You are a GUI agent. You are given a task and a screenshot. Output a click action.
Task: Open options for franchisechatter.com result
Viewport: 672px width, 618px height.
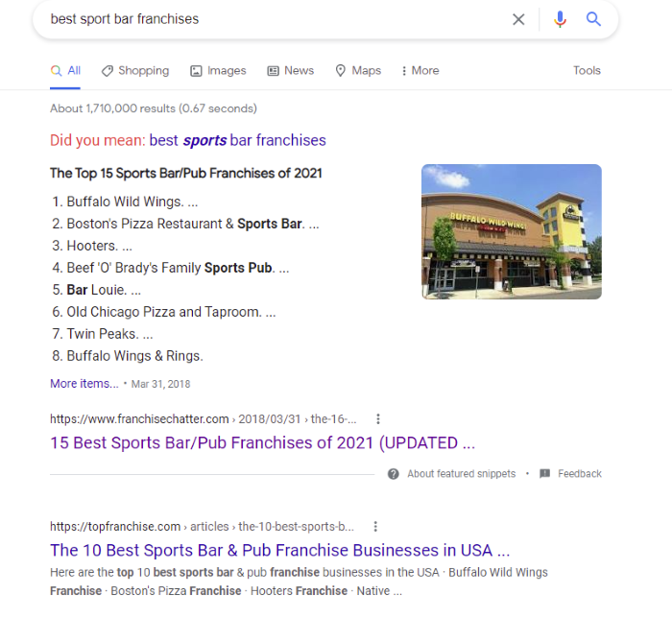coord(378,418)
